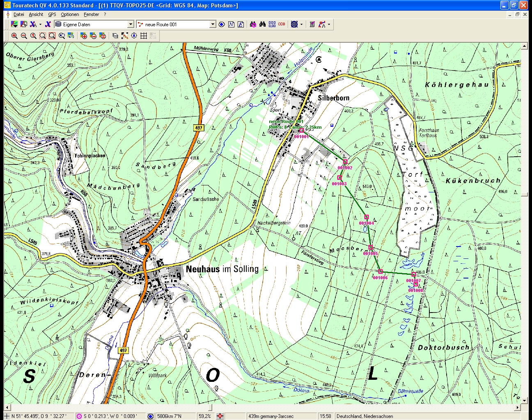Click the 59,2% zoom level field
Screen dimensions: 532x420
tap(205, 416)
